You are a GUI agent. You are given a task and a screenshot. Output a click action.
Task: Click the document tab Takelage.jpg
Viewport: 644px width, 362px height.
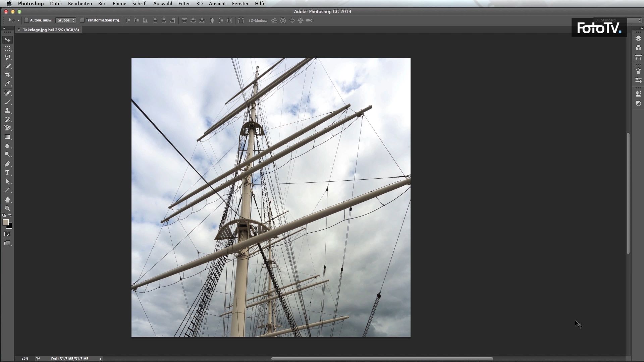pyautogui.click(x=50, y=29)
